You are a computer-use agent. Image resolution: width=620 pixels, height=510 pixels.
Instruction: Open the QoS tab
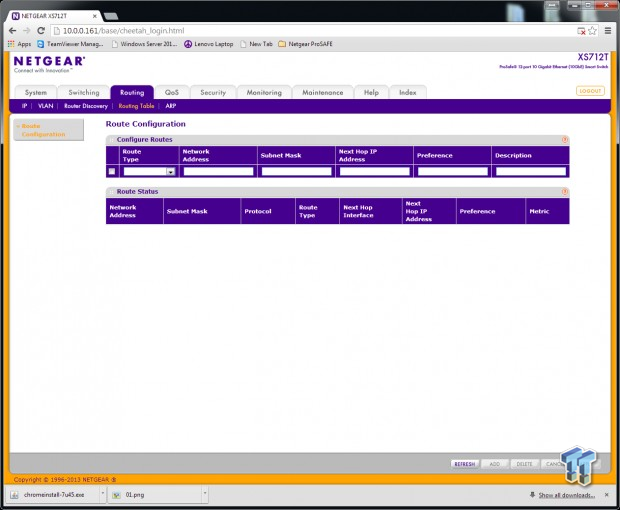(x=172, y=92)
